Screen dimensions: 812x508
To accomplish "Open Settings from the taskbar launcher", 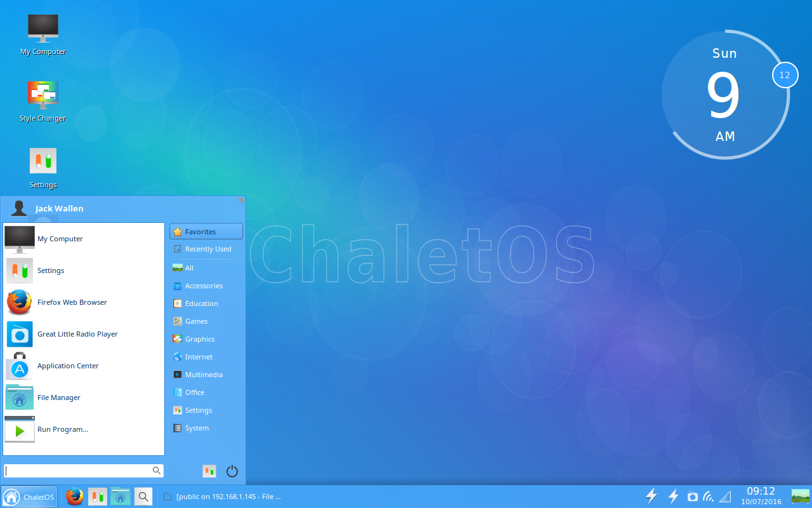I will tap(98, 497).
